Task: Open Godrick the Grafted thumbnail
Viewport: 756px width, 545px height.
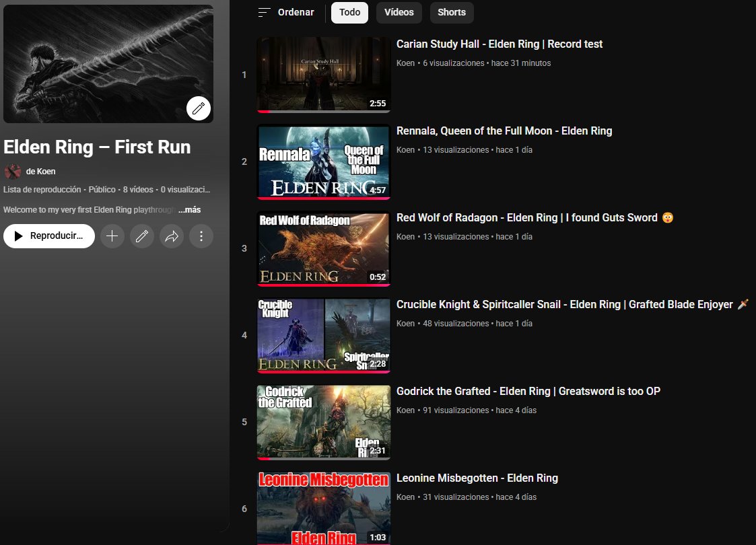Action: pos(324,422)
